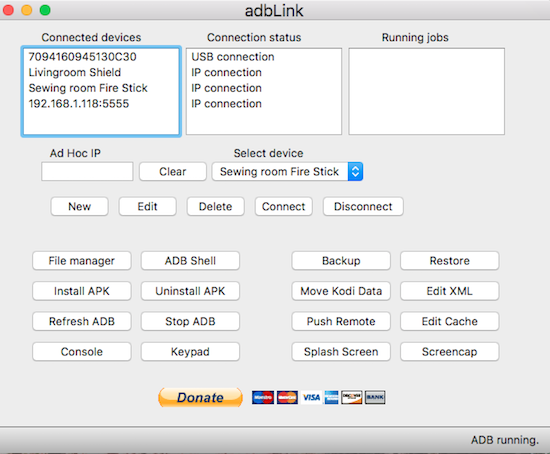Select the 192.168.1.118:5555 device entry
The width and height of the screenshot is (550, 454).
[79, 104]
